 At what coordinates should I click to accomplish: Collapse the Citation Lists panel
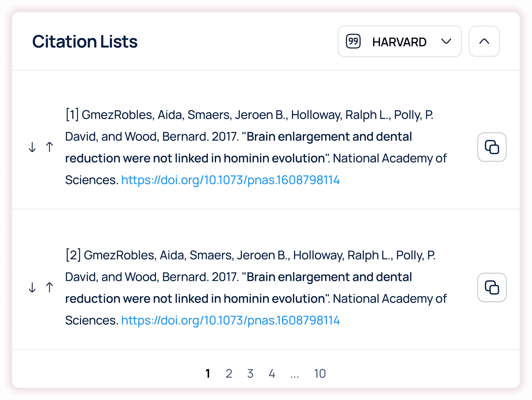click(x=484, y=42)
